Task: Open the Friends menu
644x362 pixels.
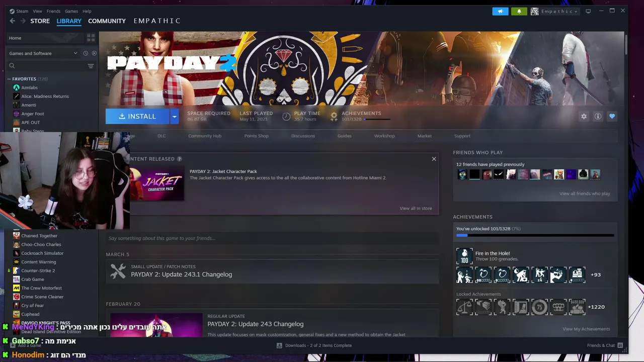Action: tap(53, 11)
